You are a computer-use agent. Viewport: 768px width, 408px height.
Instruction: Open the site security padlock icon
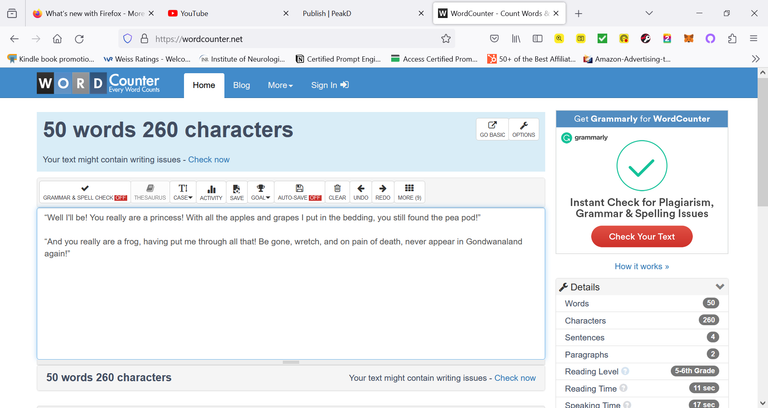(x=144, y=39)
